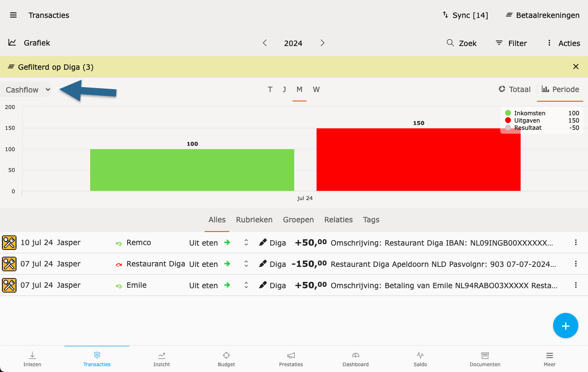The image size is (588, 372).
Task: Switch to Periode chart mode
Action: [x=560, y=89]
